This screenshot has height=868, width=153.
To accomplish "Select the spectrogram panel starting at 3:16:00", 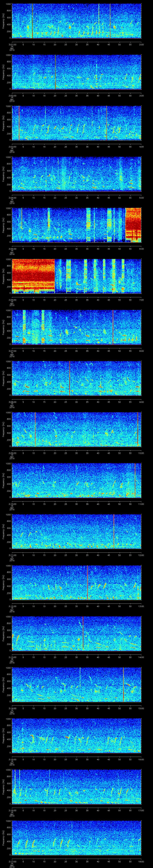I will pos(77,787).
